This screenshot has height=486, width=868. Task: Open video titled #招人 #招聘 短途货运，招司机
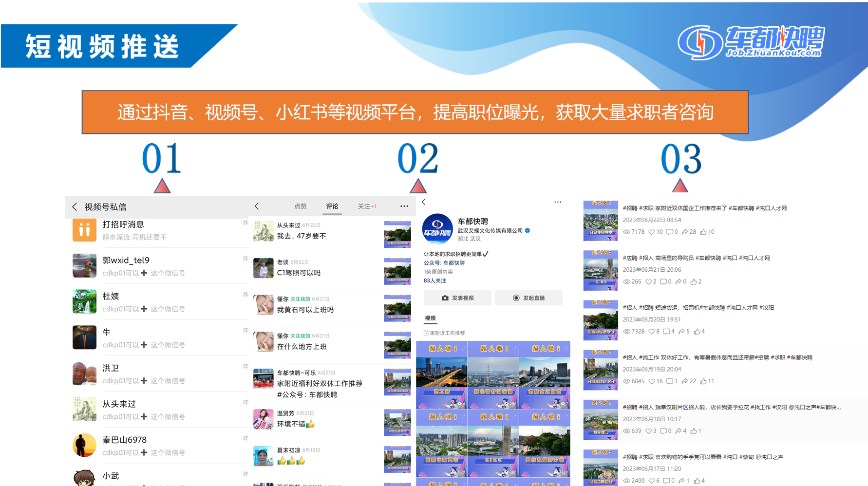(698, 308)
